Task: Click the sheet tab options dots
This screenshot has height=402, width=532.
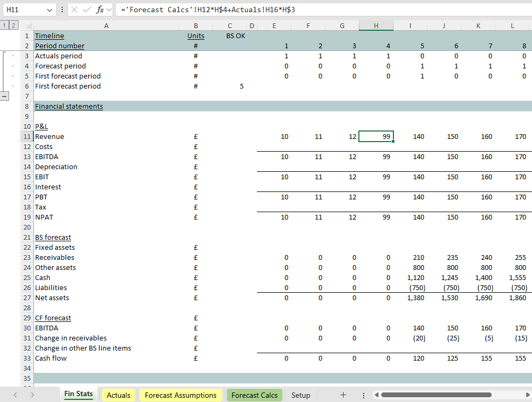Action: [363, 395]
